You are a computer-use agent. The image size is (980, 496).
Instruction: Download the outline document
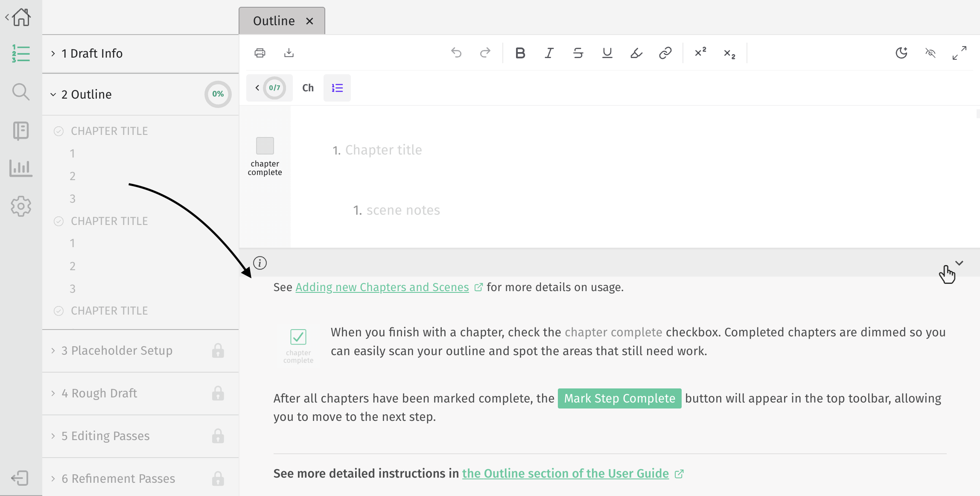pyautogui.click(x=289, y=53)
